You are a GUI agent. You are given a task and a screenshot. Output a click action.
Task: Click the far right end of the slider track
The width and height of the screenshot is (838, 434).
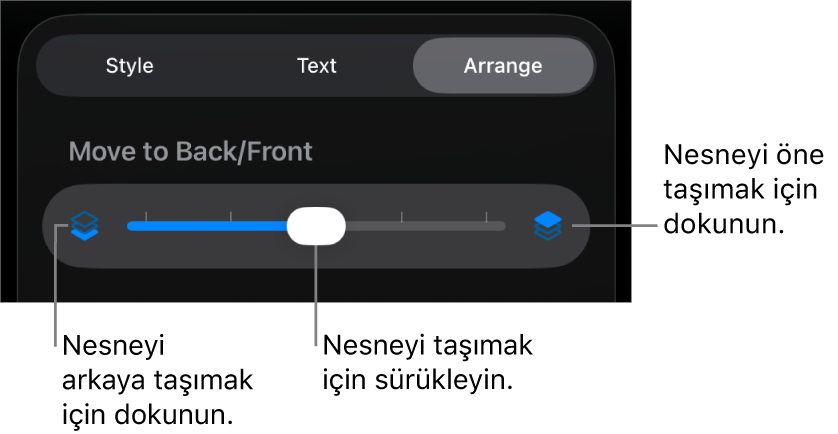coord(502,226)
